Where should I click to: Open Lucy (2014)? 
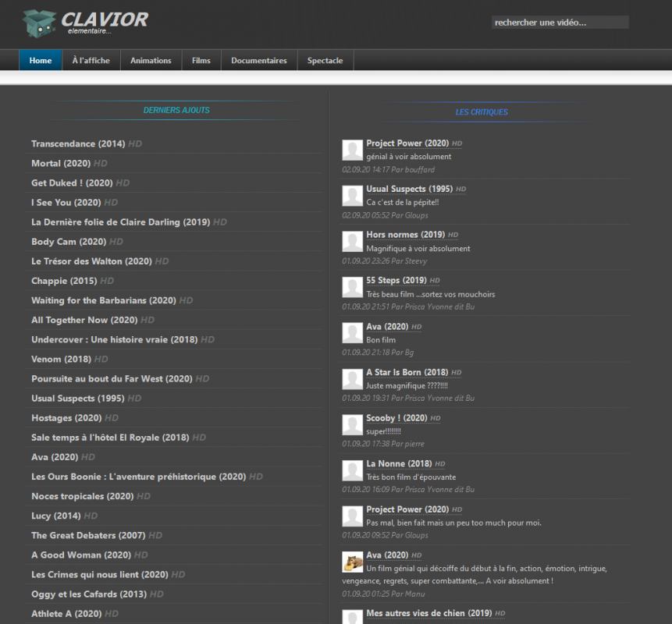pyautogui.click(x=55, y=516)
